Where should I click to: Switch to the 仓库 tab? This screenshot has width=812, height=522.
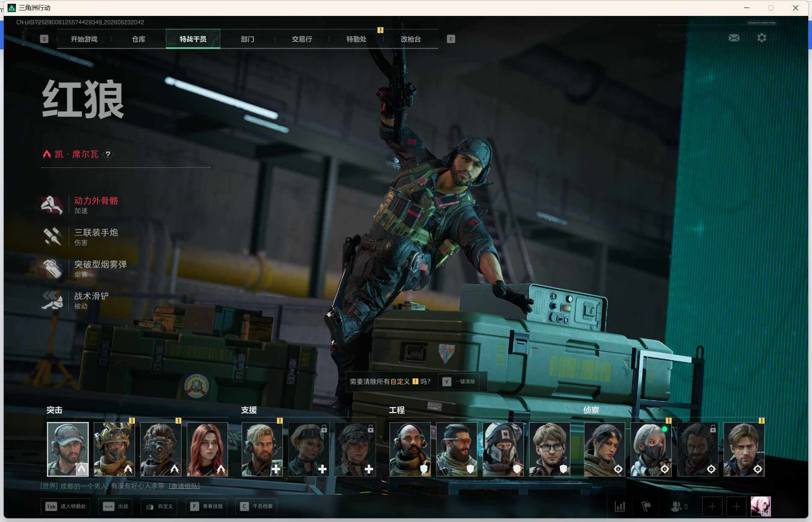(x=138, y=39)
